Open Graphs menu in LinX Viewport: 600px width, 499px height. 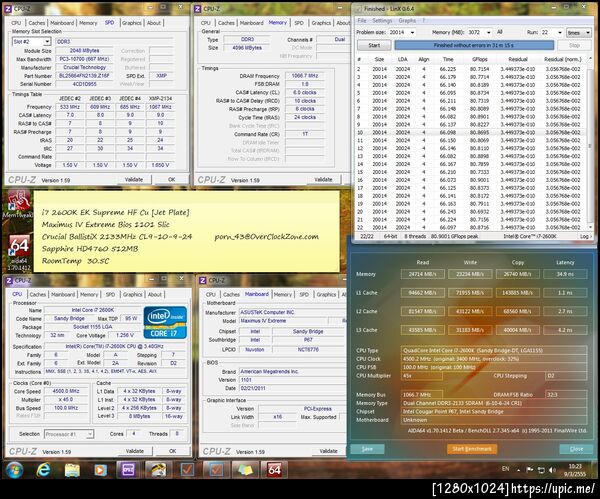tap(407, 21)
